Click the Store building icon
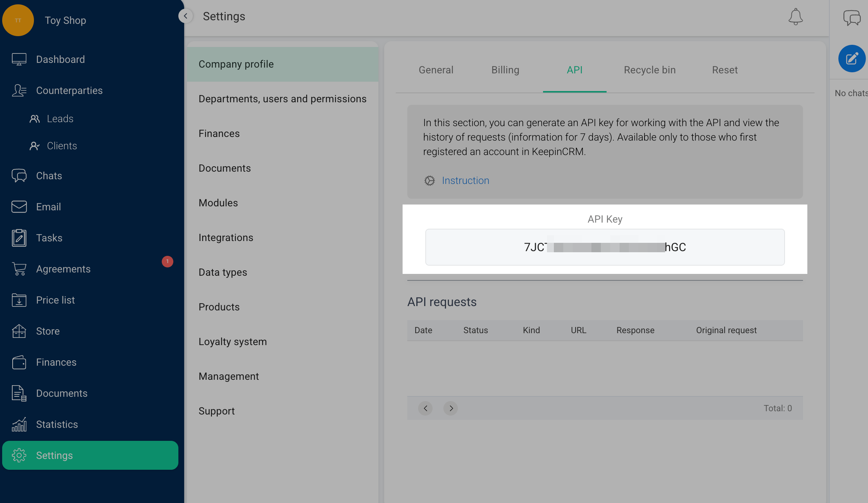The width and height of the screenshot is (868, 503). click(x=19, y=331)
